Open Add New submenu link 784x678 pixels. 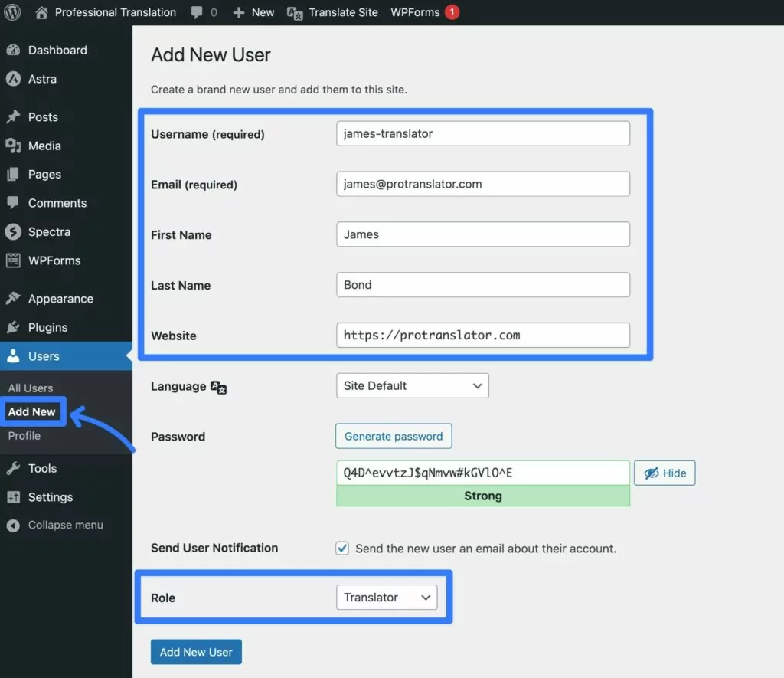coord(31,412)
